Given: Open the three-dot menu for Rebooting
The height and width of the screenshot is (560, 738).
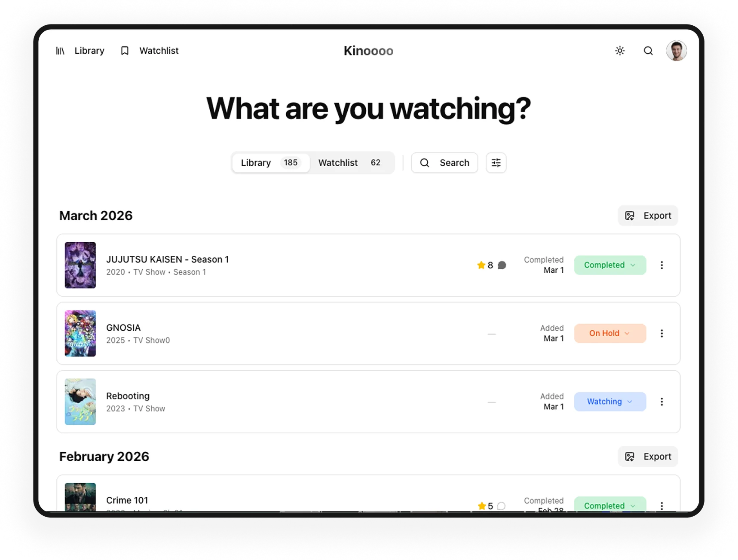Looking at the screenshot, I should click(x=662, y=402).
